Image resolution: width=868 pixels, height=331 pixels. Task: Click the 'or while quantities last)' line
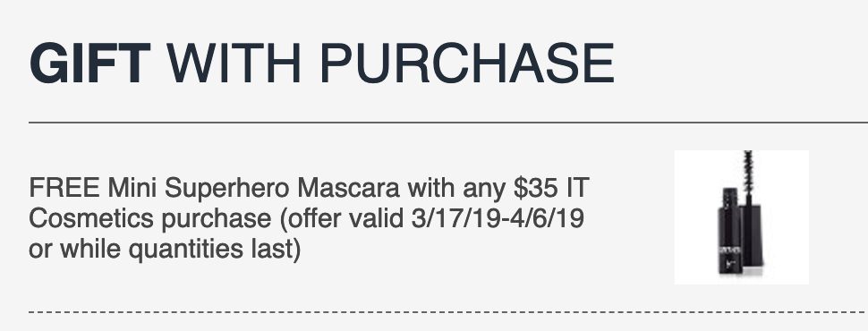pyautogui.click(x=165, y=249)
